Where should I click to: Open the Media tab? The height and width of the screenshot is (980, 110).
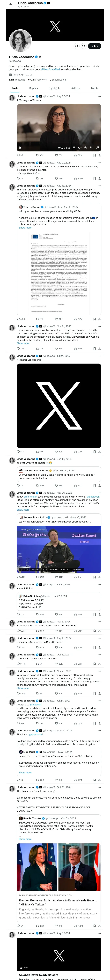point(95,88)
